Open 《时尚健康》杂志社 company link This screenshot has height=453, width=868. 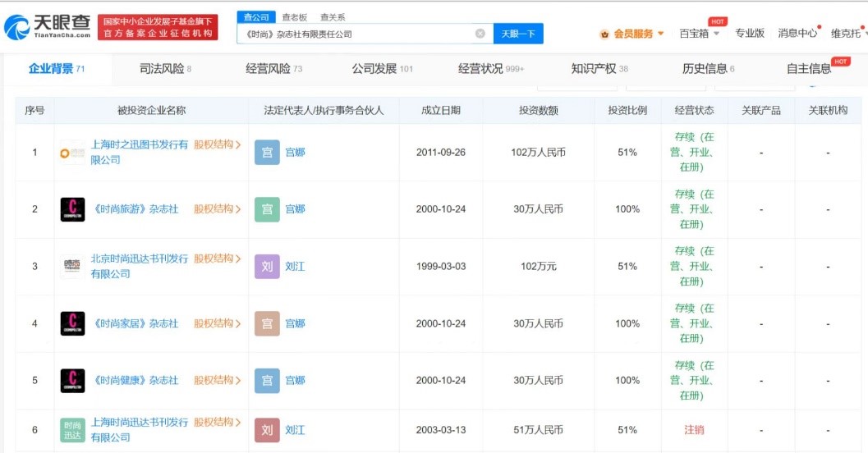click(135, 381)
